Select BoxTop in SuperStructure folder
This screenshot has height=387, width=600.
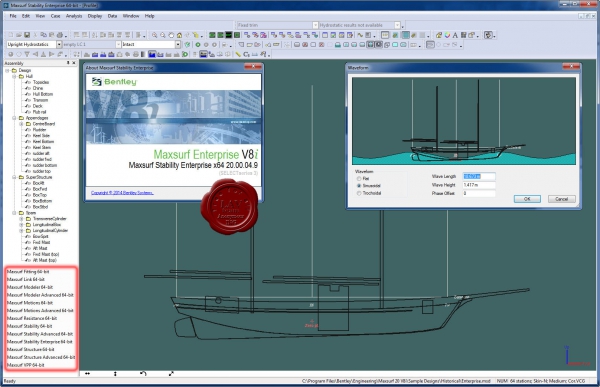pyautogui.click(x=39, y=195)
